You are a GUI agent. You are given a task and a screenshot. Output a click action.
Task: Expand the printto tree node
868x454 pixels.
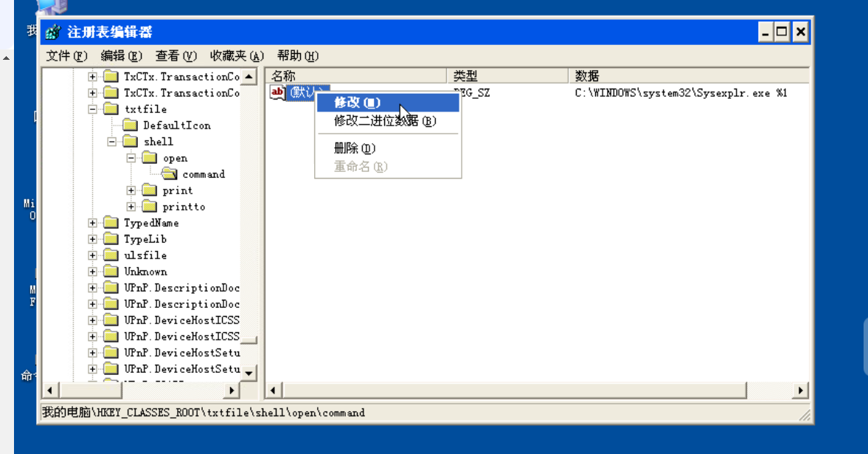[131, 207]
